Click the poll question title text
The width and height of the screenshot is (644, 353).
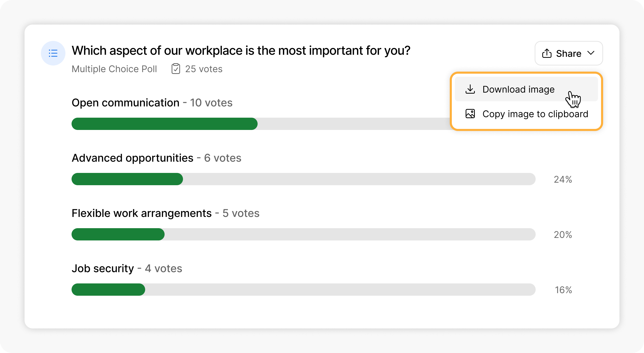(x=241, y=51)
